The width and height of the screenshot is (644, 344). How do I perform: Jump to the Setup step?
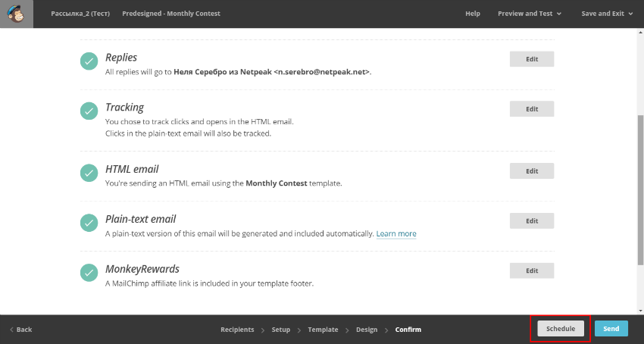(281, 330)
